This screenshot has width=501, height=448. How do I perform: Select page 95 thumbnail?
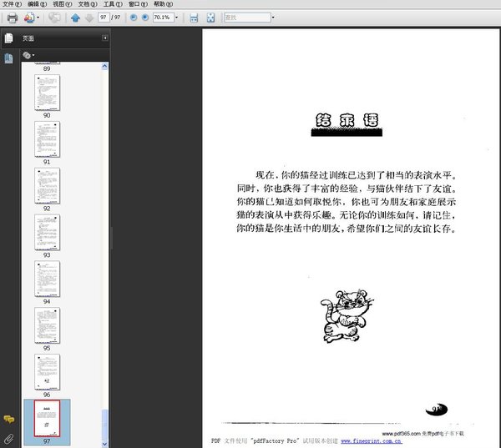pos(47,325)
